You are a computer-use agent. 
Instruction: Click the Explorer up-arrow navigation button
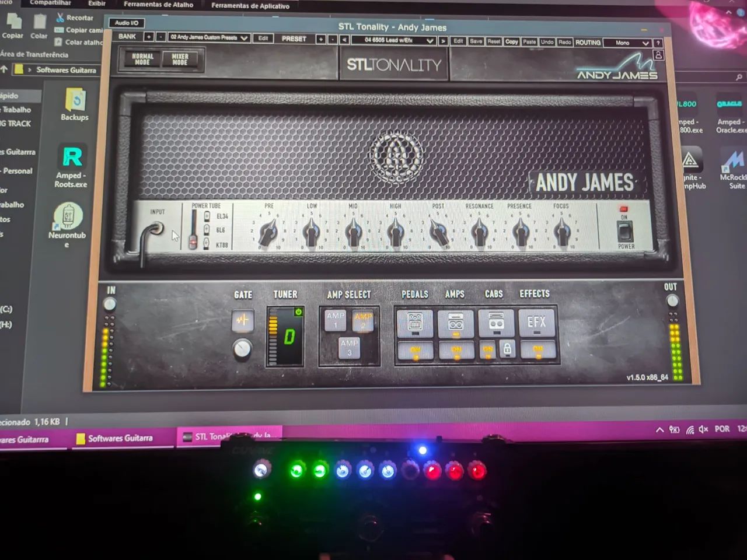4,69
